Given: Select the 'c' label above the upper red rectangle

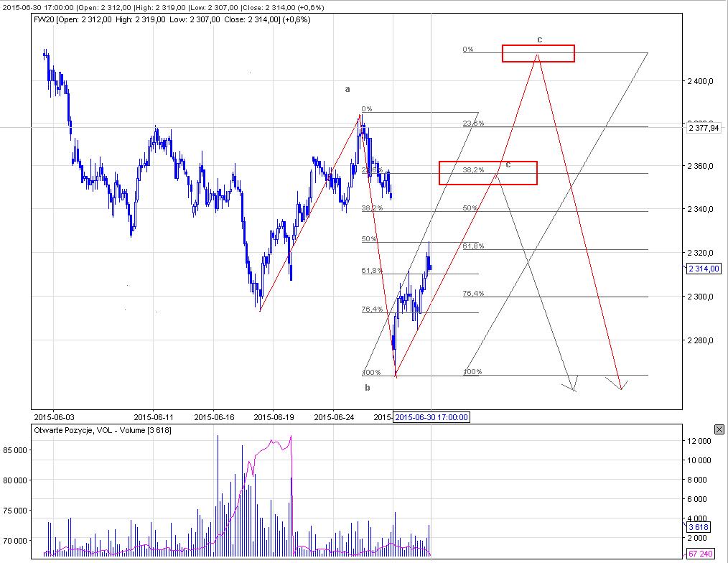Looking at the screenshot, I should 539,40.
